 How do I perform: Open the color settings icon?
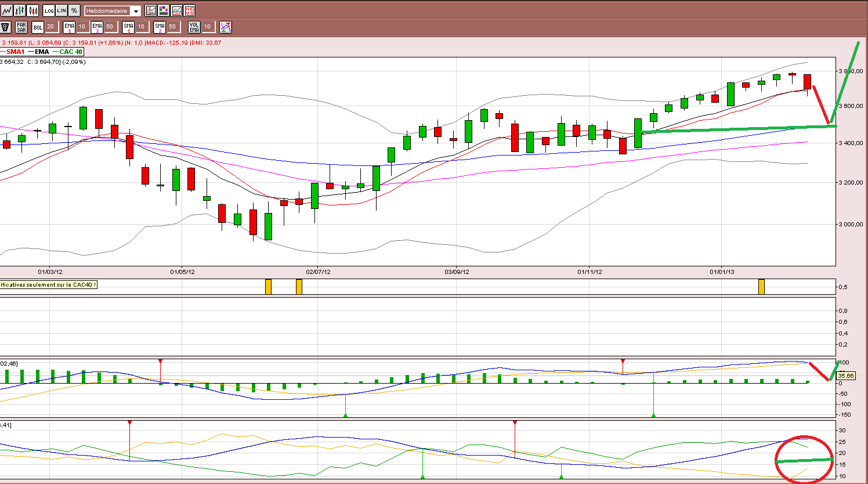point(164,10)
